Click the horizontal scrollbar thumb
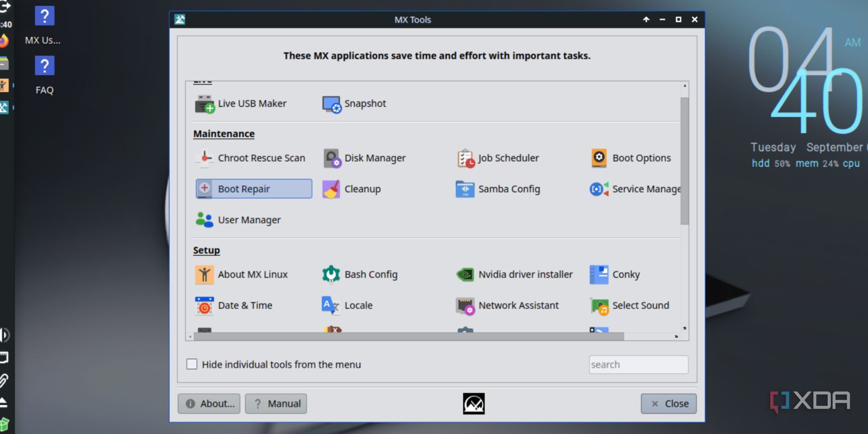The height and width of the screenshot is (434, 868). point(409,336)
